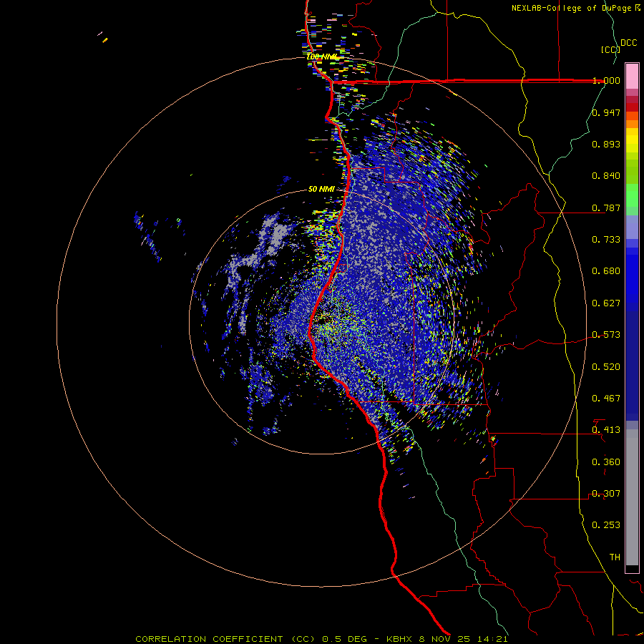Click the 100 NMI range ring label
This screenshot has height=644, width=644.
[323, 57]
